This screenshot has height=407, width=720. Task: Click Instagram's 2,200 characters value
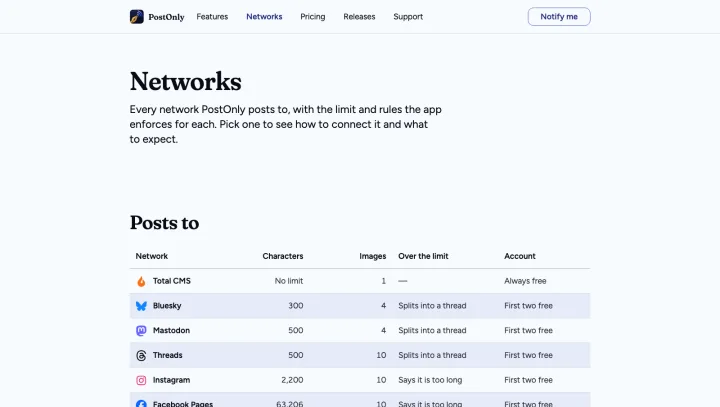click(x=292, y=380)
